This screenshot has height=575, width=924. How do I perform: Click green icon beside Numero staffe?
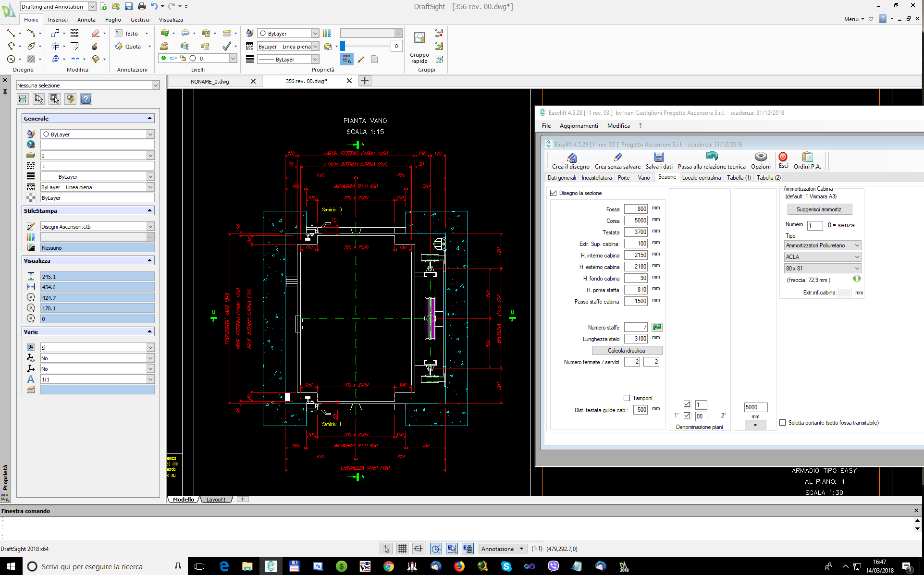tap(657, 327)
